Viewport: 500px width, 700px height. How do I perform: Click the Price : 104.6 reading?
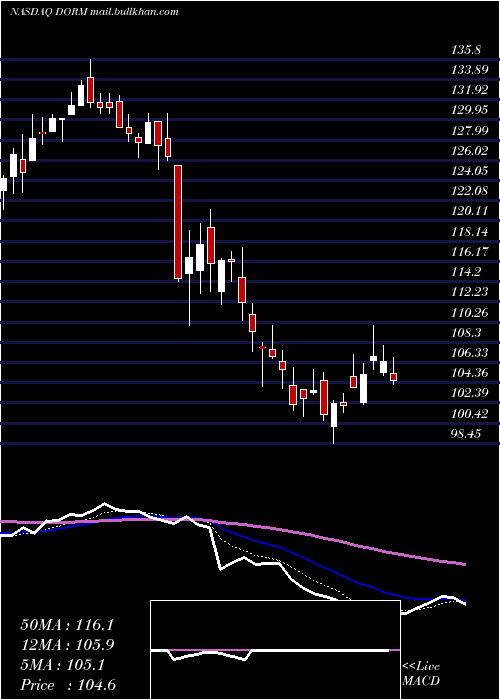(68, 685)
